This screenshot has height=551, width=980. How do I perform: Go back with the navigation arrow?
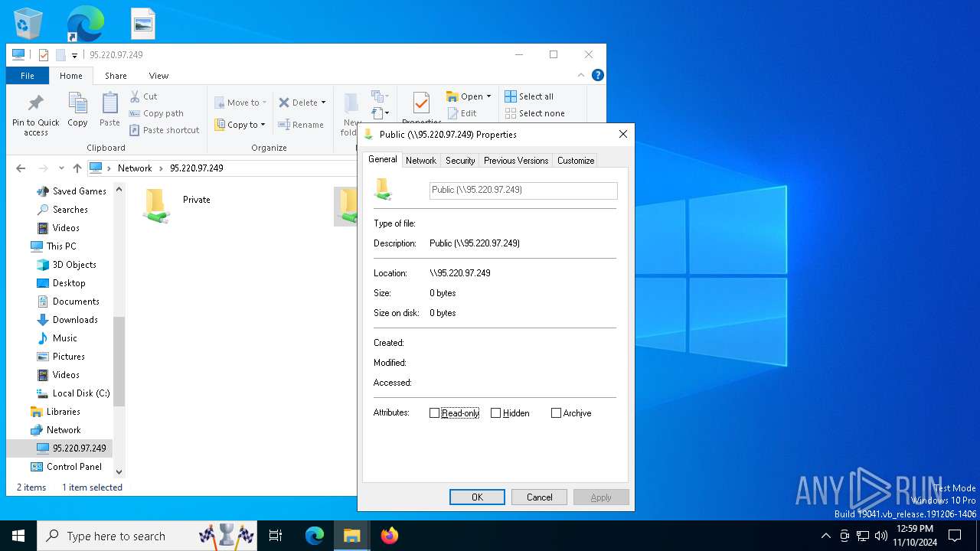coord(21,168)
